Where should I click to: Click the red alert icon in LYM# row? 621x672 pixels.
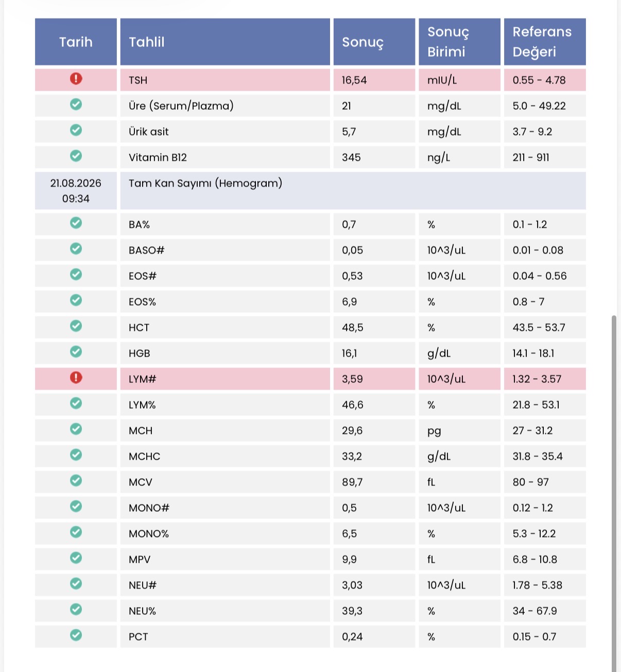pyautogui.click(x=76, y=378)
